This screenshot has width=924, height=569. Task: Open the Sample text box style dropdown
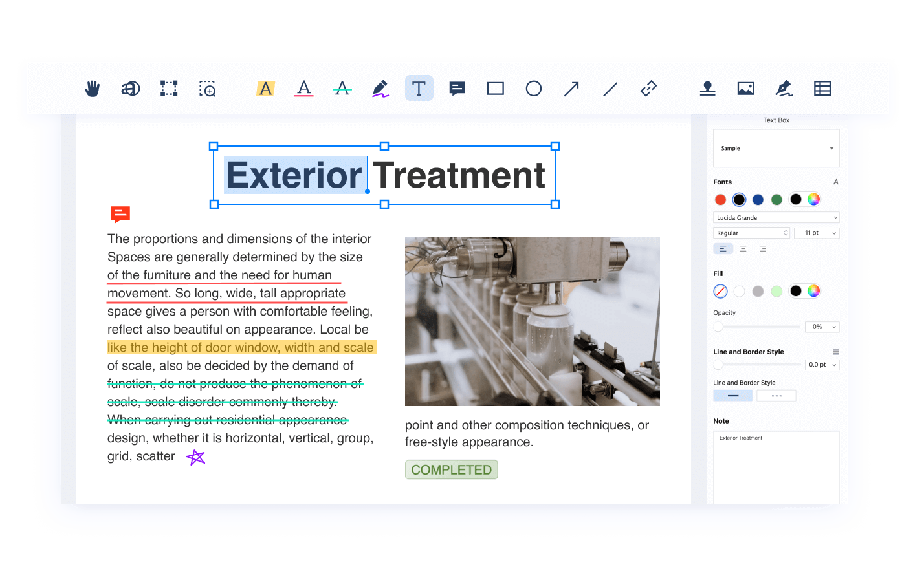776,149
